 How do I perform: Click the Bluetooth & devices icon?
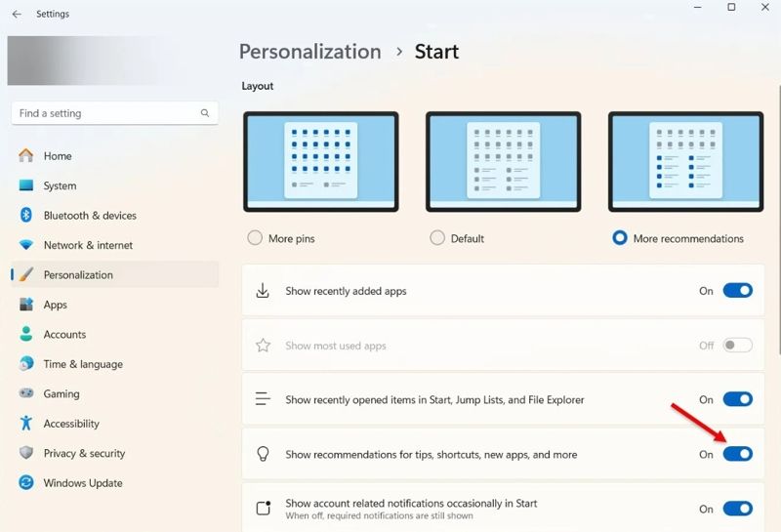26,216
